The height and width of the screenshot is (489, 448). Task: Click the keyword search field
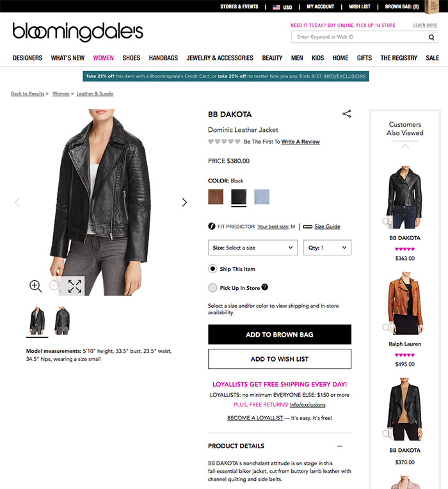[x=358, y=37]
